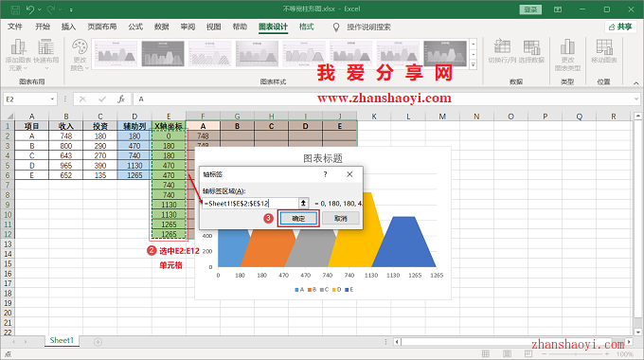
Task: Open the 文件 menu tab
Action: [15, 27]
